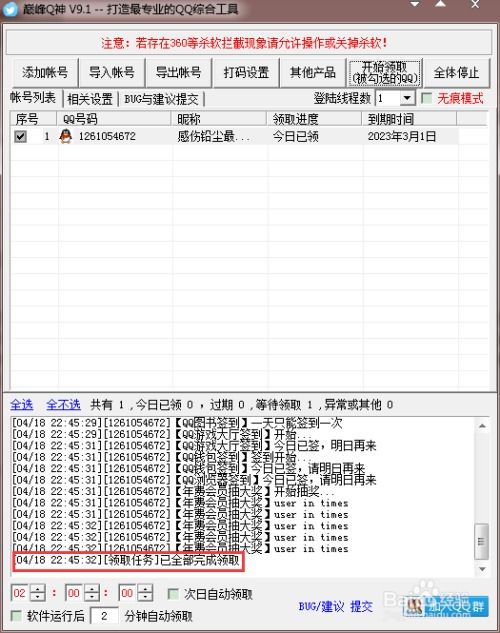Sort by 昵称 column header
Image resolution: width=500 pixels, height=633 pixels.
coord(219,119)
